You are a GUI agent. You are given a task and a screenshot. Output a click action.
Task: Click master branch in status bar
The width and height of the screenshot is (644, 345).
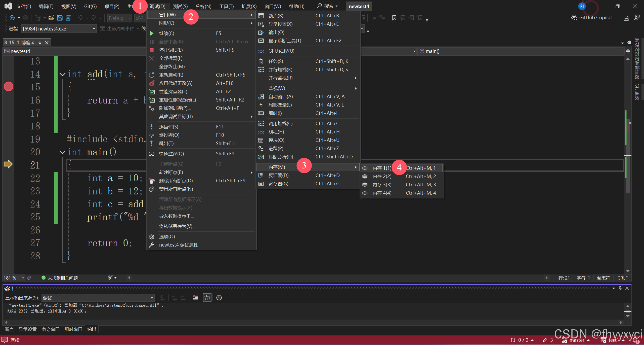pyautogui.click(x=576, y=340)
